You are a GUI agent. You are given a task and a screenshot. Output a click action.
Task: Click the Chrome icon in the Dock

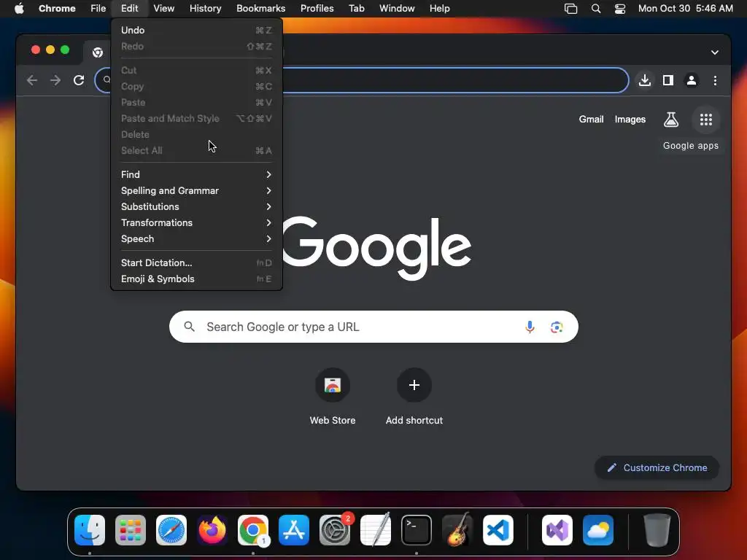[253, 530]
